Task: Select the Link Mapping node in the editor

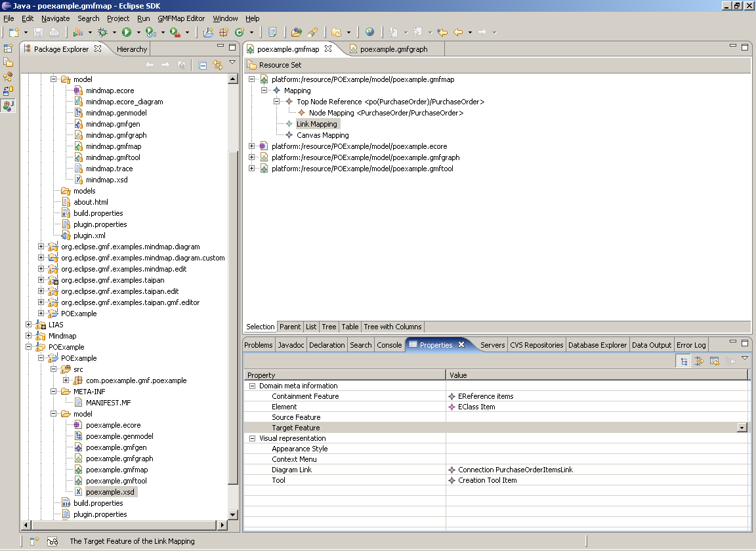Action: [x=317, y=124]
